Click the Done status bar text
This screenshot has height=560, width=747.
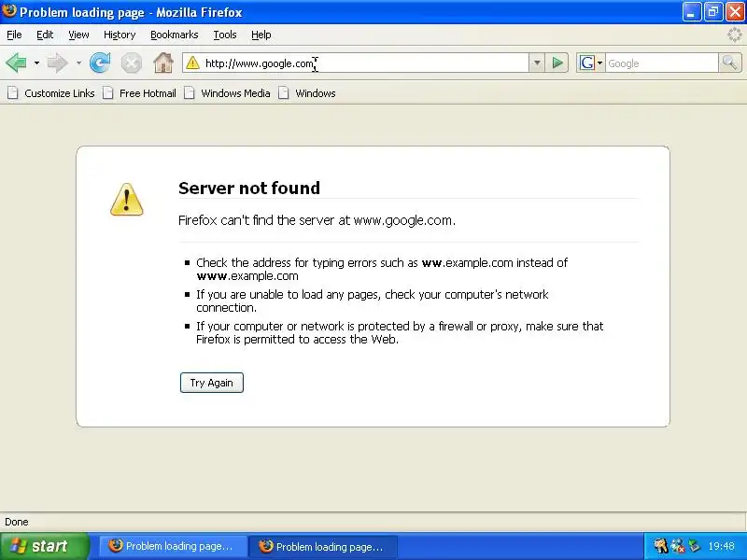pyautogui.click(x=17, y=522)
